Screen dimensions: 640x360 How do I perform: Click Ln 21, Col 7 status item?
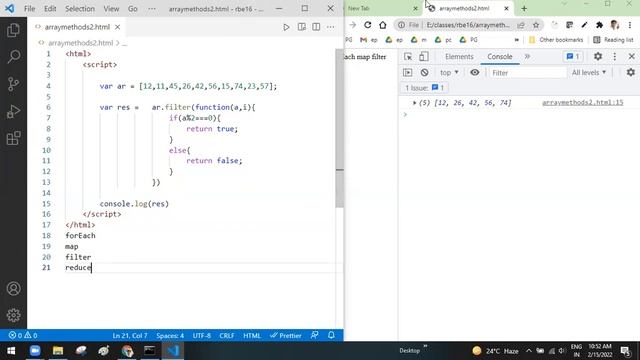coord(130,336)
